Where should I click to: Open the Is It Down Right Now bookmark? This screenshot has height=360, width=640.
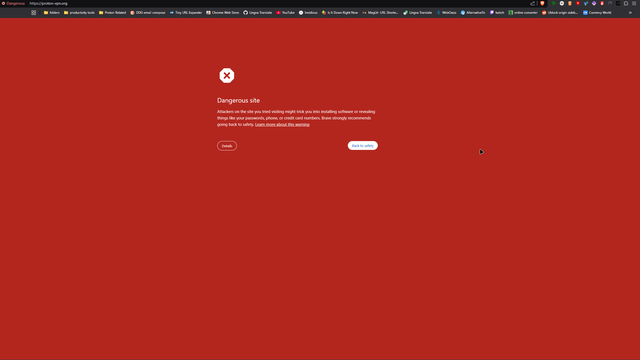[x=340, y=13]
